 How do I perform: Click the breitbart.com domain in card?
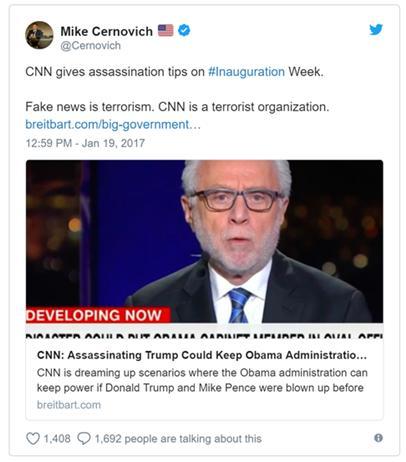[x=69, y=405]
